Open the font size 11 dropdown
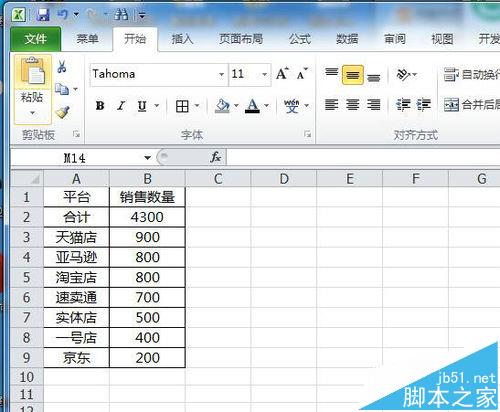The width and height of the screenshot is (500, 412). tap(265, 74)
